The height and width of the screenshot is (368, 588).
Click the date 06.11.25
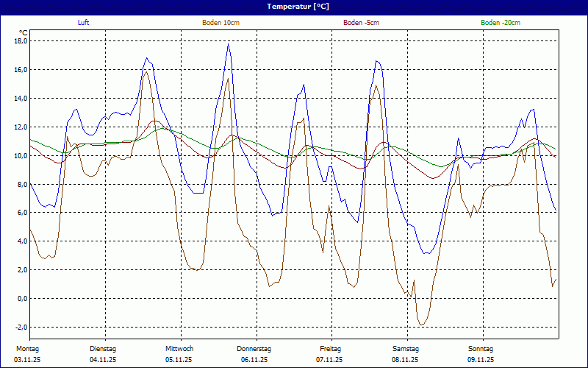click(254, 360)
